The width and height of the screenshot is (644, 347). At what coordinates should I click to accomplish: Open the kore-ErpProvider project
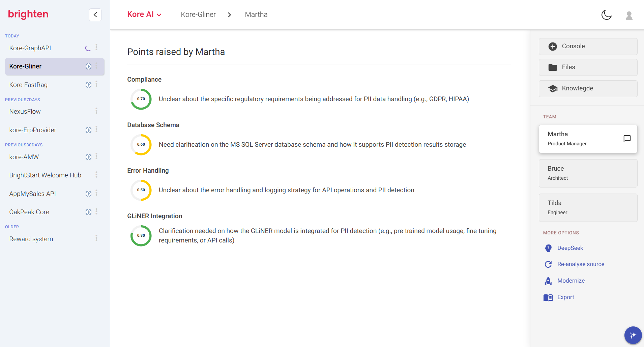[x=33, y=130]
